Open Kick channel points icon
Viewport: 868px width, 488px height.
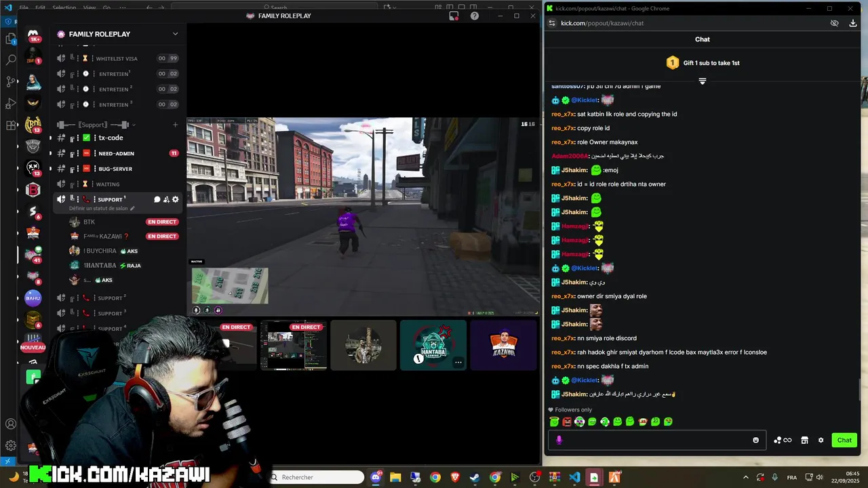[783, 440]
